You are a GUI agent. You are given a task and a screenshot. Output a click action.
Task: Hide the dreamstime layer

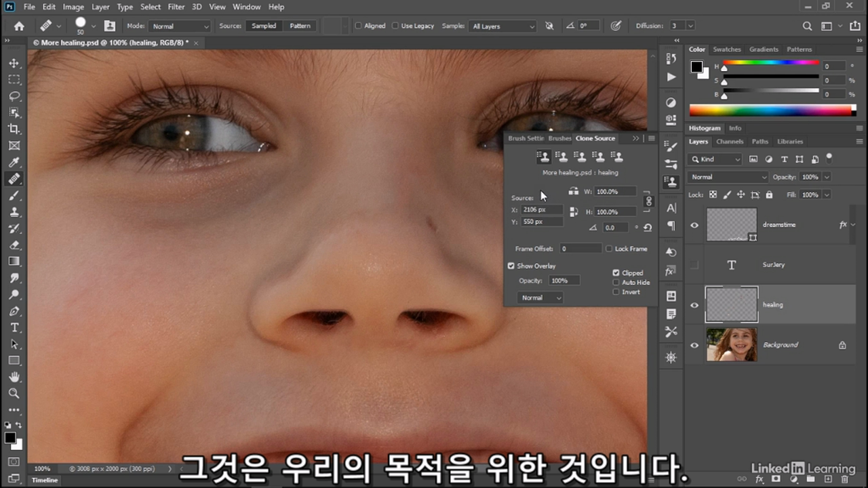[x=694, y=225]
